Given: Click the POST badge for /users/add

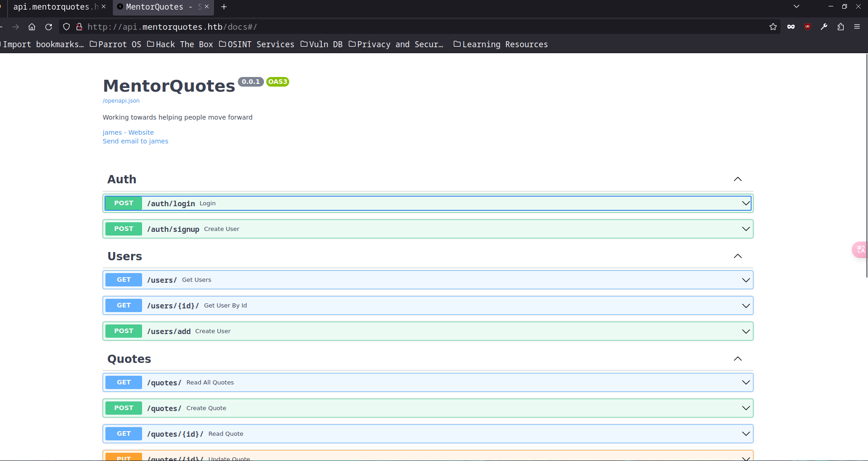Looking at the screenshot, I should (124, 331).
